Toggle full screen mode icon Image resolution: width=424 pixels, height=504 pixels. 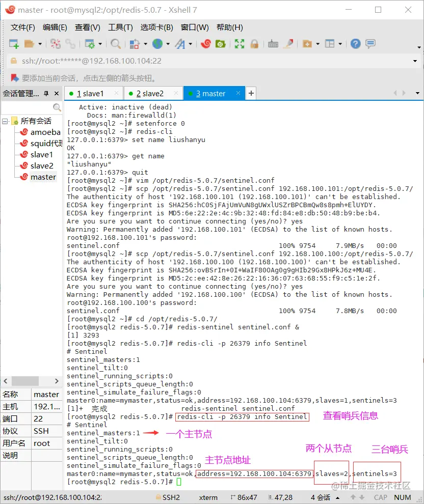(240, 44)
